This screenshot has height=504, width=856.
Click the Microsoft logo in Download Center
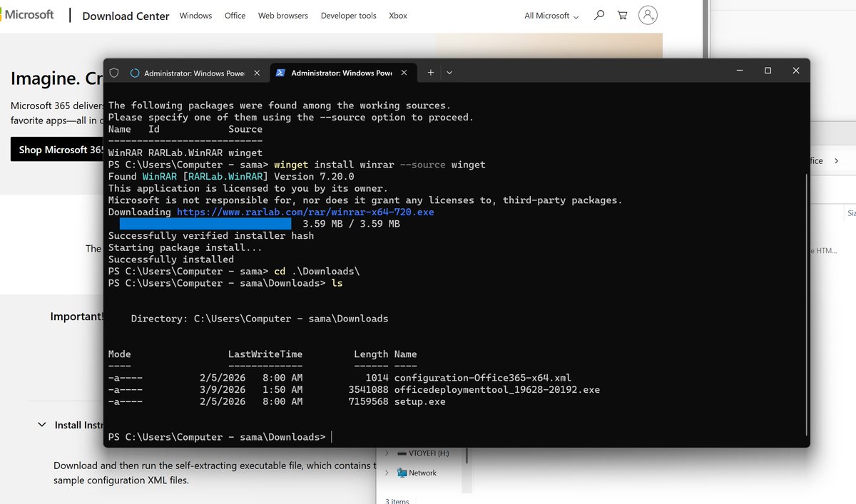click(x=27, y=15)
